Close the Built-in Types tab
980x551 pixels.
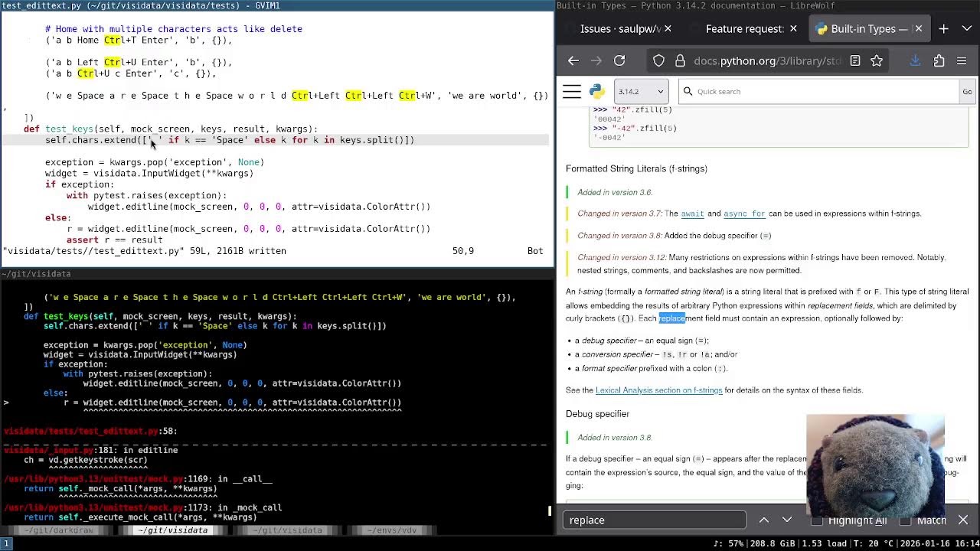[x=918, y=29]
